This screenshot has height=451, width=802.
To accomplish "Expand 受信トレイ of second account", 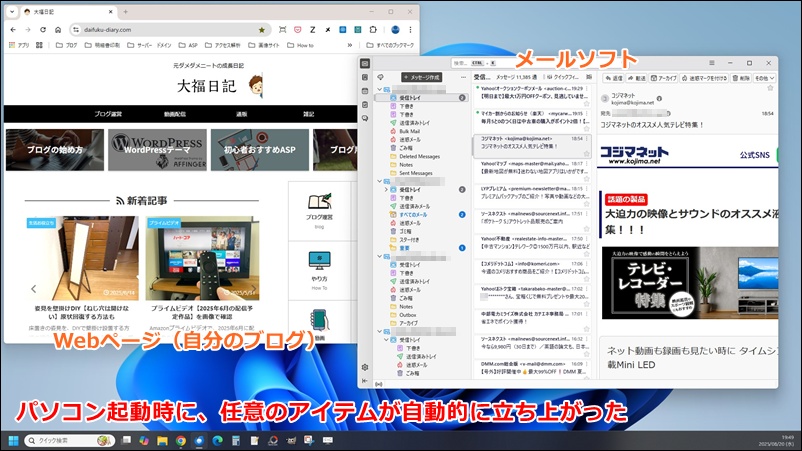I will click(x=386, y=189).
